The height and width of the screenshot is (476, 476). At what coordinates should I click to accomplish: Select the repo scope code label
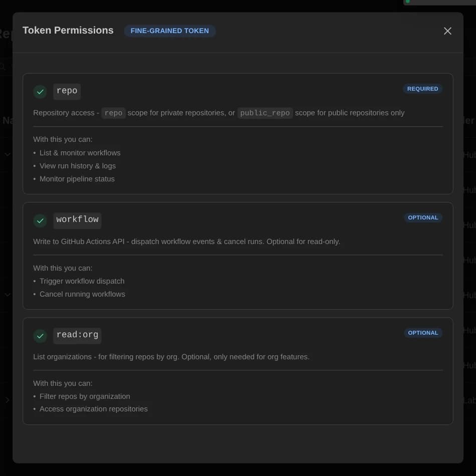click(x=67, y=91)
